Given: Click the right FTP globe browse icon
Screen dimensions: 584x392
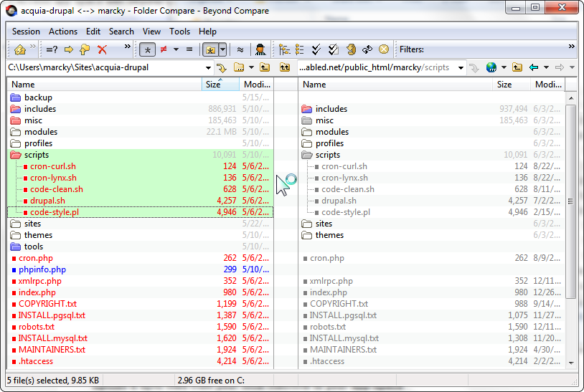Looking at the screenshot, I should (x=491, y=67).
